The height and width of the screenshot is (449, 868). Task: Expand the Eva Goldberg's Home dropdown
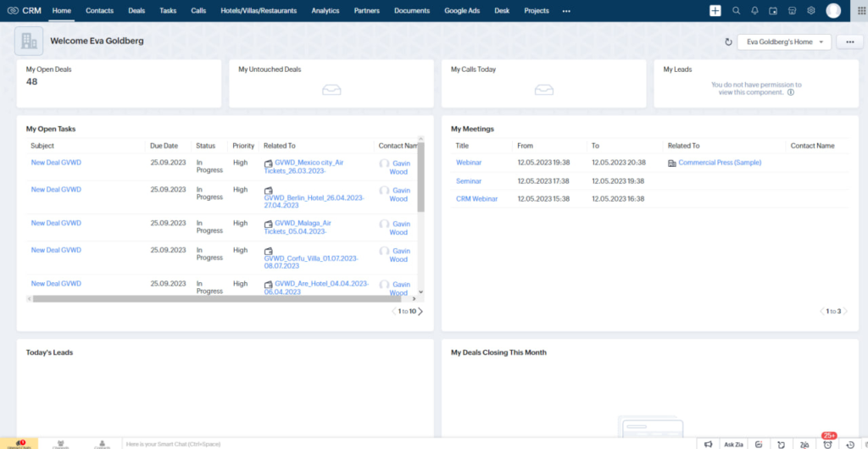(784, 42)
